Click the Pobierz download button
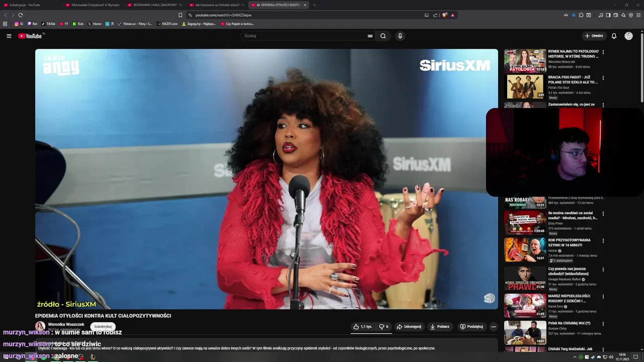644x362 pixels. pos(440,326)
